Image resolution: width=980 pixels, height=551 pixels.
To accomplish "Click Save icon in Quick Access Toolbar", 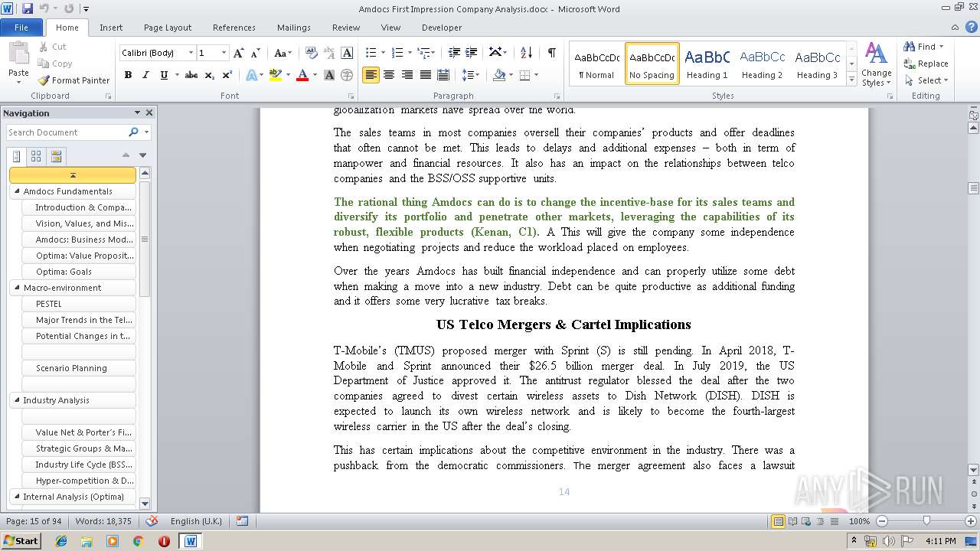I will [28, 8].
